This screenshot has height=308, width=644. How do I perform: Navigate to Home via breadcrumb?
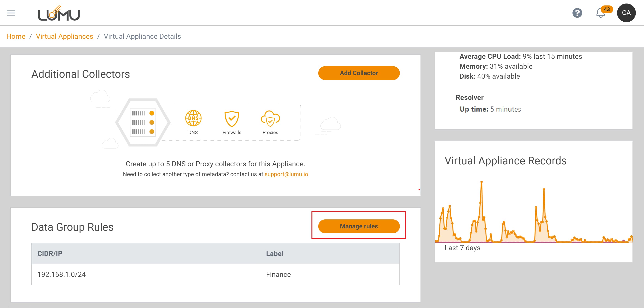click(x=16, y=36)
